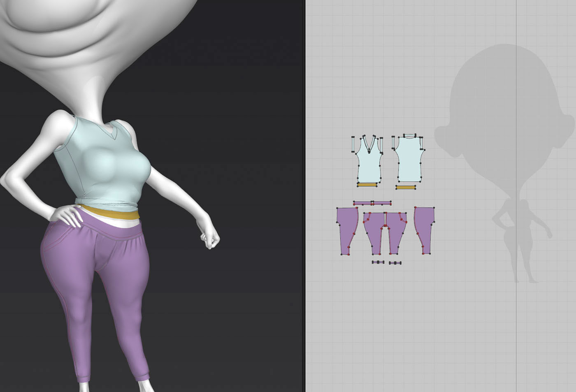Select the left purple waistband strip pattern
This screenshot has width=576, height=392.
click(363, 203)
